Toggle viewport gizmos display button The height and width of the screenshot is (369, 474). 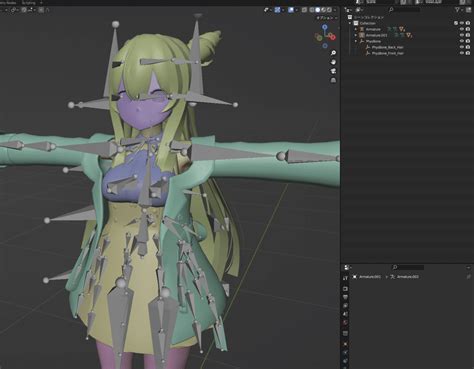[x=277, y=10]
